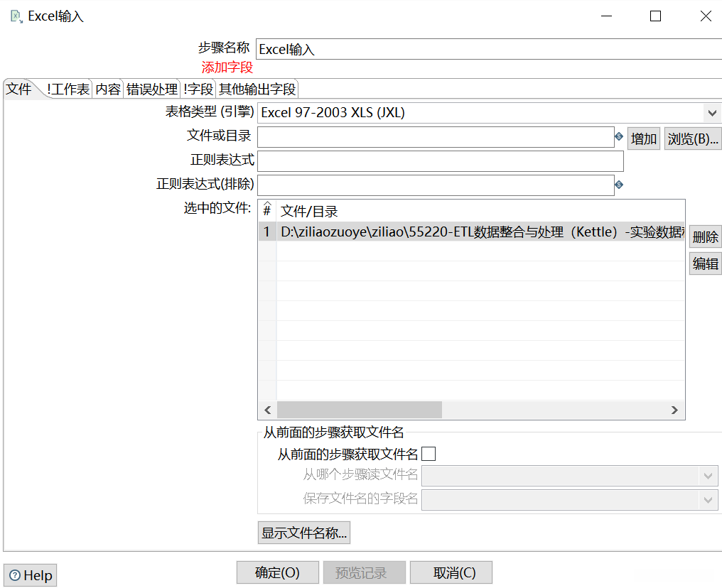Expand the 保存文件名的字段名 dropdown
Viewport: 722px width, 588px height.
(x=708, y=500)
